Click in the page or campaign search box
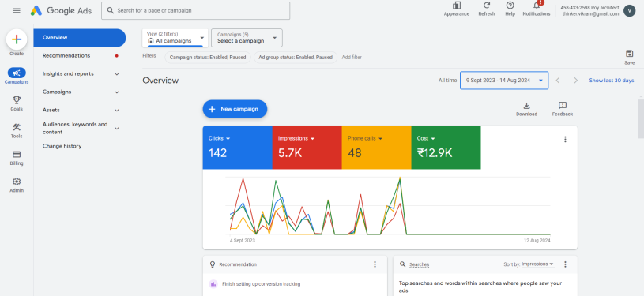 195,11
